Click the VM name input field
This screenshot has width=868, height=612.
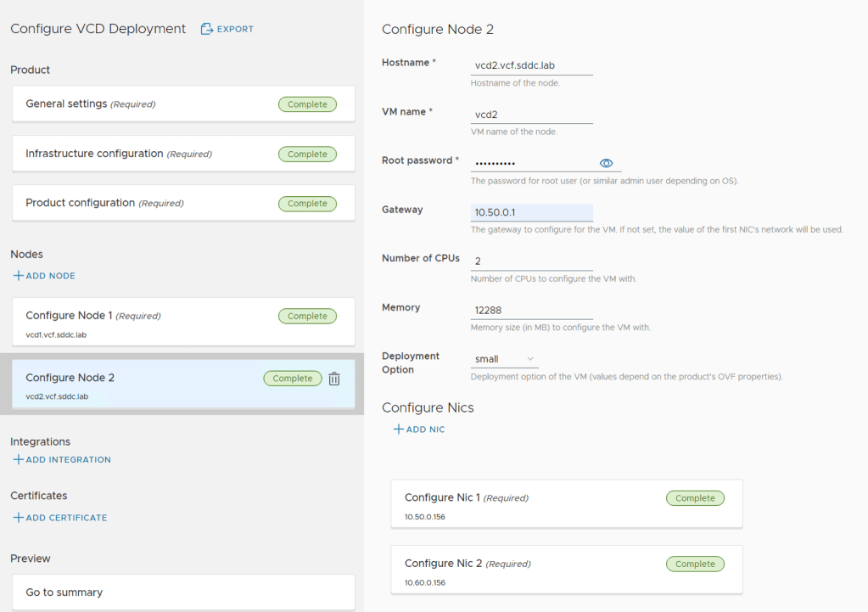pyautogui.click(x=531, y=115)
